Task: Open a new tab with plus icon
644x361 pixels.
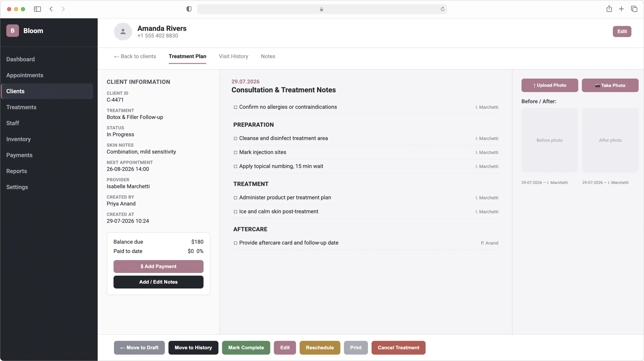Action: pyautogui.click(x=621, y=9)
